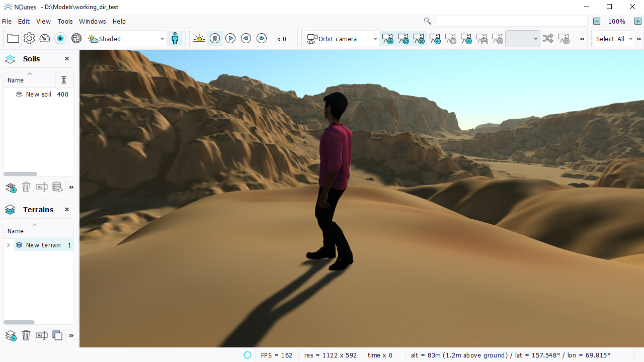Click the shuffle cameras icon
The width and height of the screenshot is (644, 362).
tap(548, 39)
